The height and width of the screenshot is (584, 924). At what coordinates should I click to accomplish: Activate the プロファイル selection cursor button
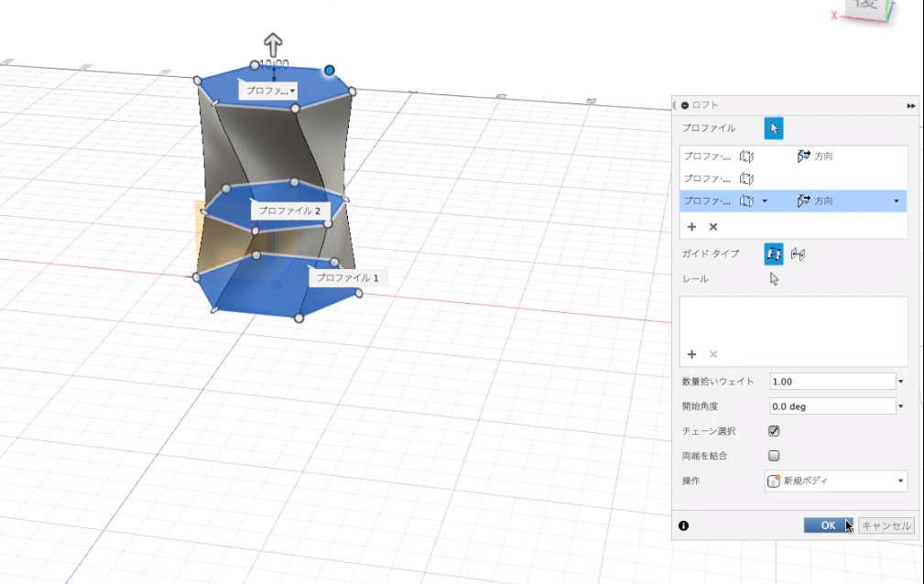pyautogui.click(x=774, y=128)
